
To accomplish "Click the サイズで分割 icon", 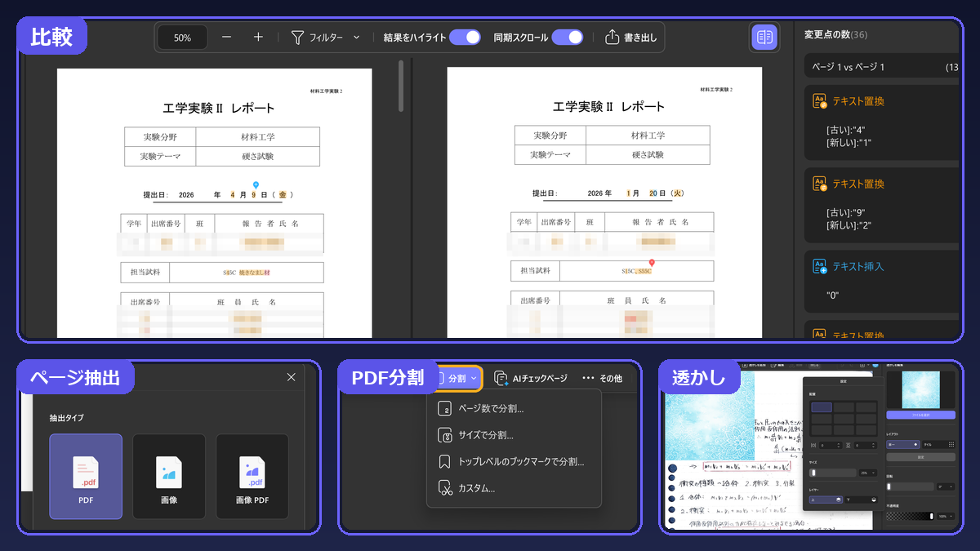I will [x=445, y=435].
